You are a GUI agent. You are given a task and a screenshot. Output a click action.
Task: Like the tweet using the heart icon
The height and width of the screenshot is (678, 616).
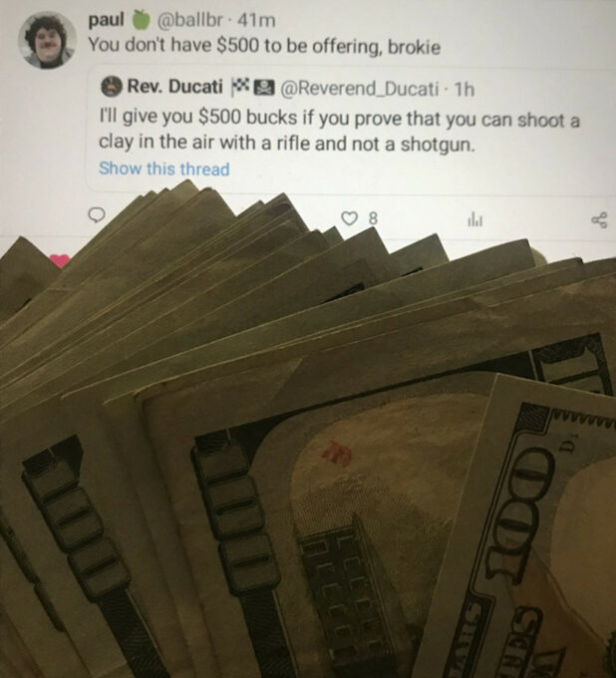point(350,218)
